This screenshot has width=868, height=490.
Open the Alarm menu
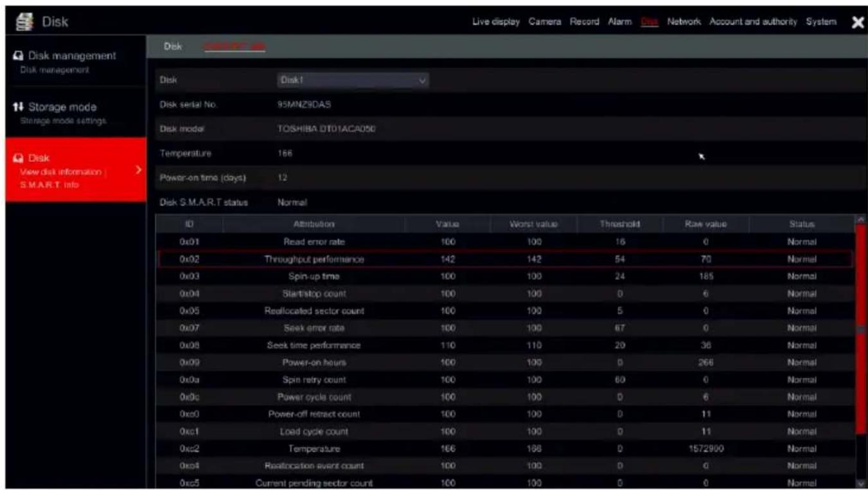(619, 22)
